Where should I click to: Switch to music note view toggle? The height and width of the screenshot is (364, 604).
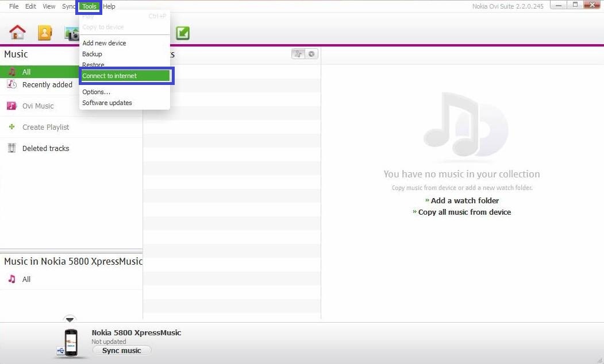coord(298,54)
